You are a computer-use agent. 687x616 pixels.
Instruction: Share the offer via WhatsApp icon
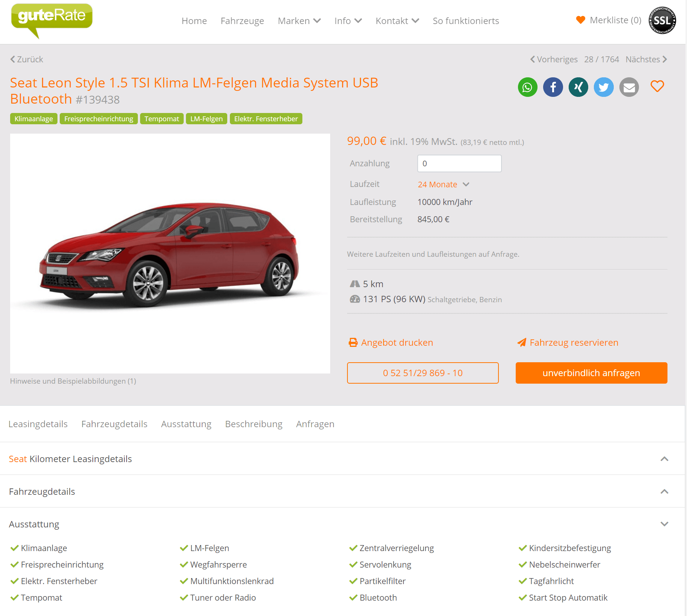527,87
